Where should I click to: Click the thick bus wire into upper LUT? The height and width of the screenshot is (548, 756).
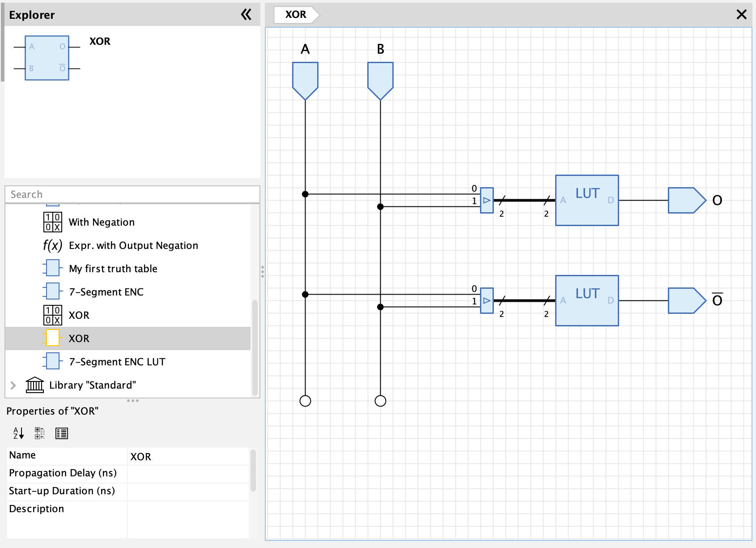(524, 200)
